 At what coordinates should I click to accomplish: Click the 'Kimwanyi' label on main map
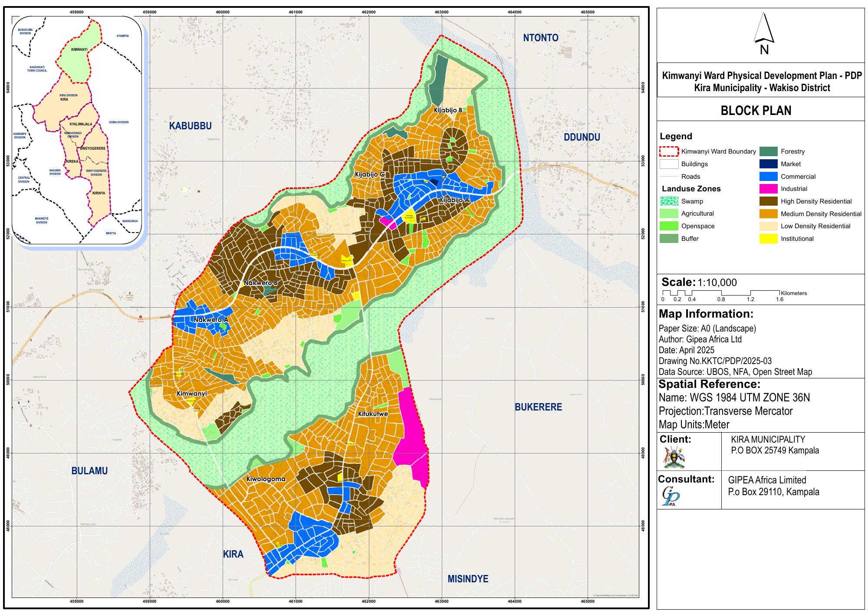(192, 394)
